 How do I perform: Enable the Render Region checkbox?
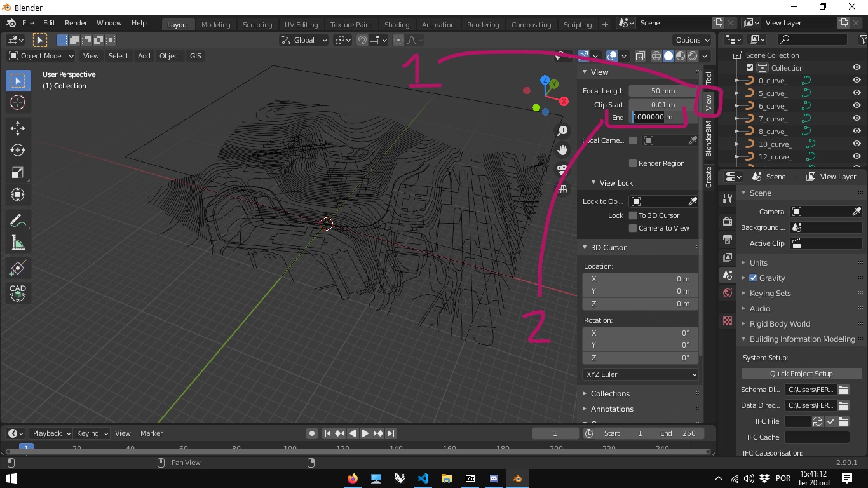coord(633,163)
